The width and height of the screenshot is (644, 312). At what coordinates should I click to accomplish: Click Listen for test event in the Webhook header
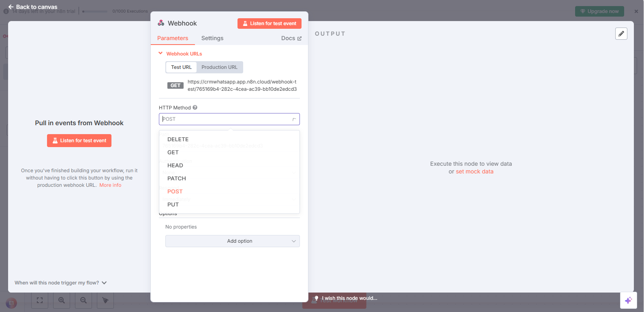270,24
